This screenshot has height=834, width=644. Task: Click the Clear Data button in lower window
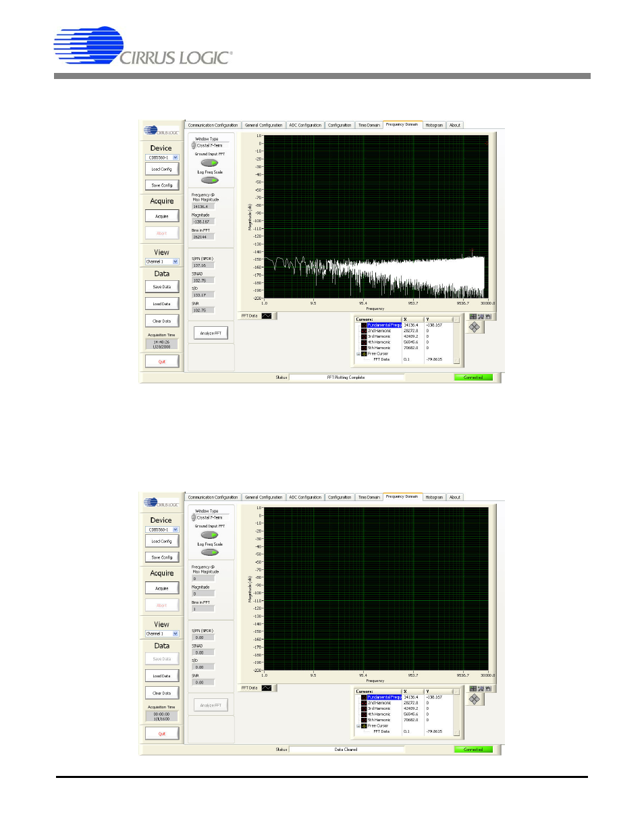tap(162, 693)
